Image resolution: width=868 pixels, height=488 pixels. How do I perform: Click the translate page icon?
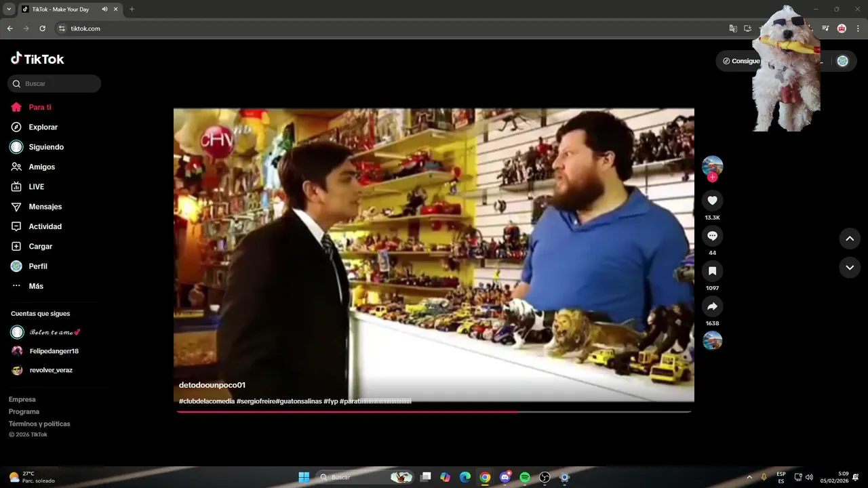click(x=733, y=28)
